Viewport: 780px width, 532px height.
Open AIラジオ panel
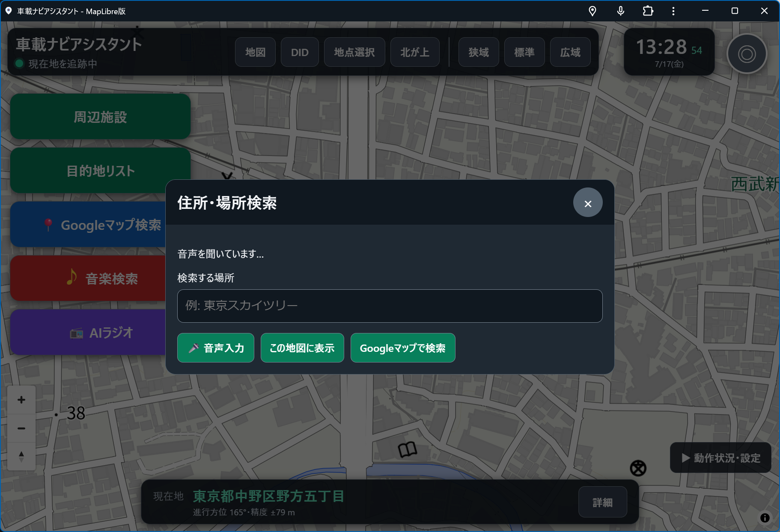88,333
